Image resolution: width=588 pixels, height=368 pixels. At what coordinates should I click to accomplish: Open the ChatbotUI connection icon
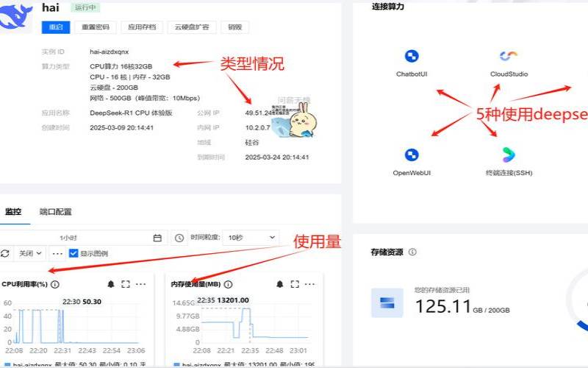[412, 57]
